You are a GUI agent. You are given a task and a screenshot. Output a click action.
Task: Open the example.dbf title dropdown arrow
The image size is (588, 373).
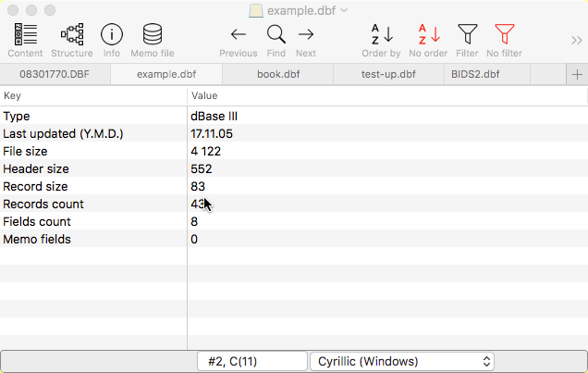click(x=344, y=10)
